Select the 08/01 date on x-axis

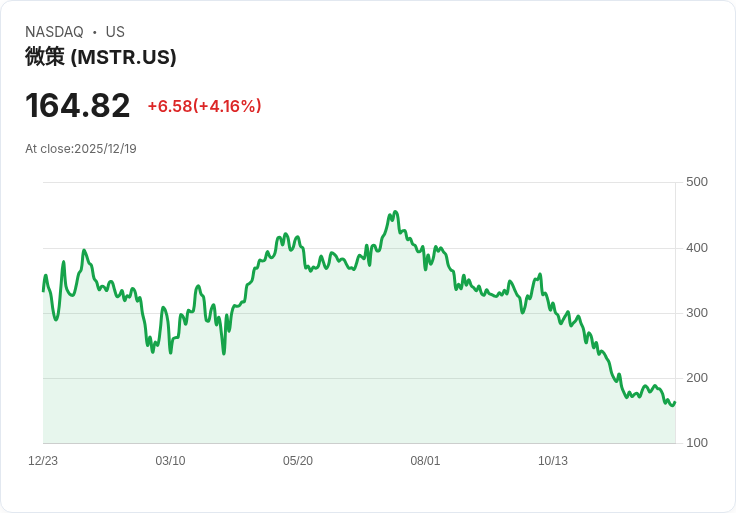[x=425, y=461]
